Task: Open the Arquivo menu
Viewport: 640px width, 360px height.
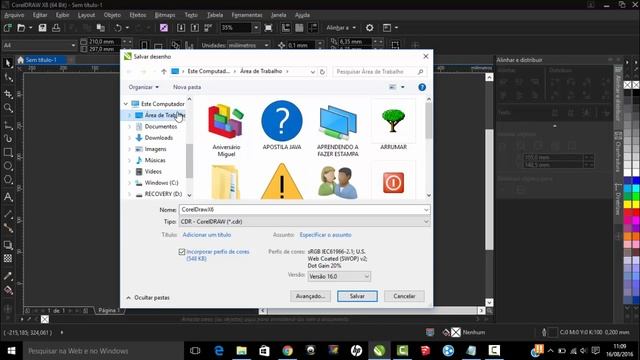Action: 14,15
